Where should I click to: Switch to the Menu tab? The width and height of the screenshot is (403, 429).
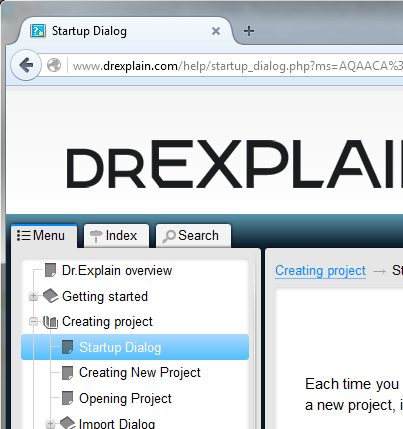click(x=44, y=236)
